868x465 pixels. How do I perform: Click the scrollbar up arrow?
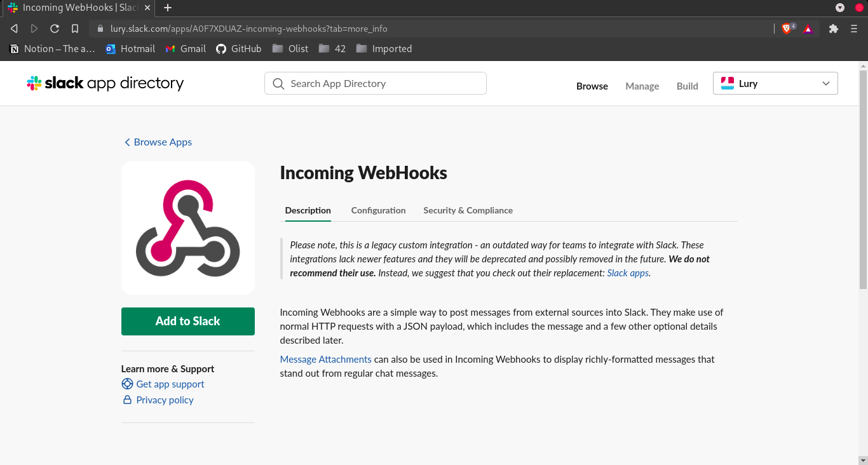863,65
